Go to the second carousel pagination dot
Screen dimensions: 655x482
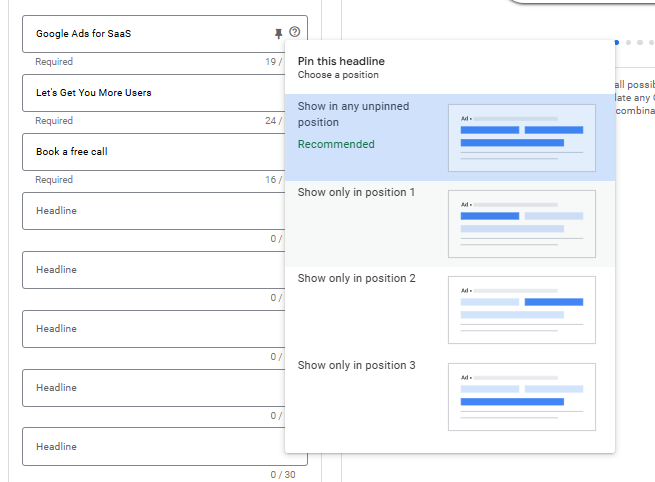[628, 43]
